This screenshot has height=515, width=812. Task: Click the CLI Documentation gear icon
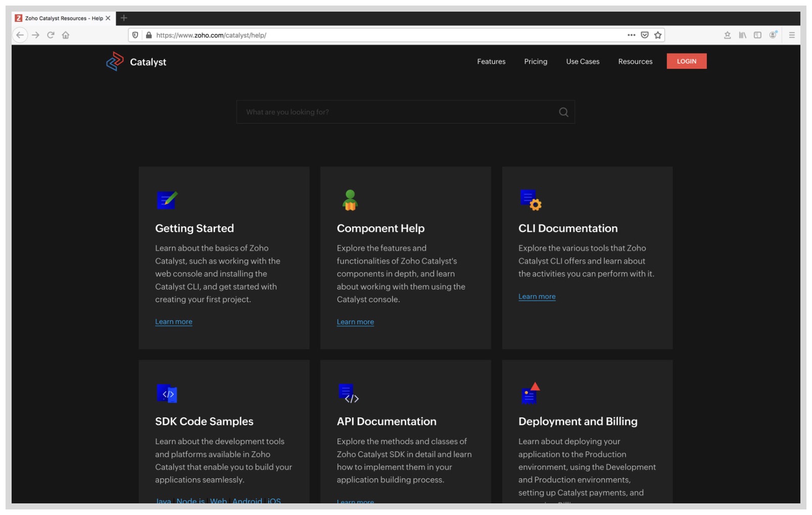point(531,200)
